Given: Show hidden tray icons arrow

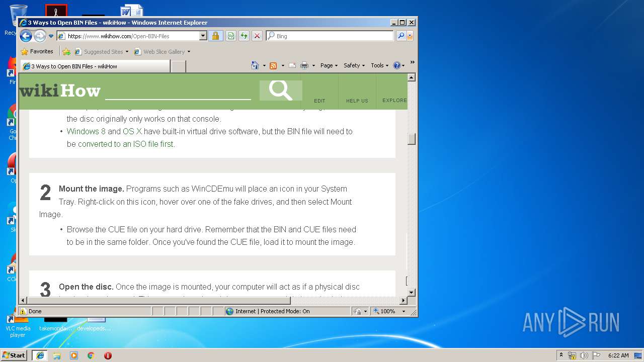Looking at the screenshot, I should (561, 355).
